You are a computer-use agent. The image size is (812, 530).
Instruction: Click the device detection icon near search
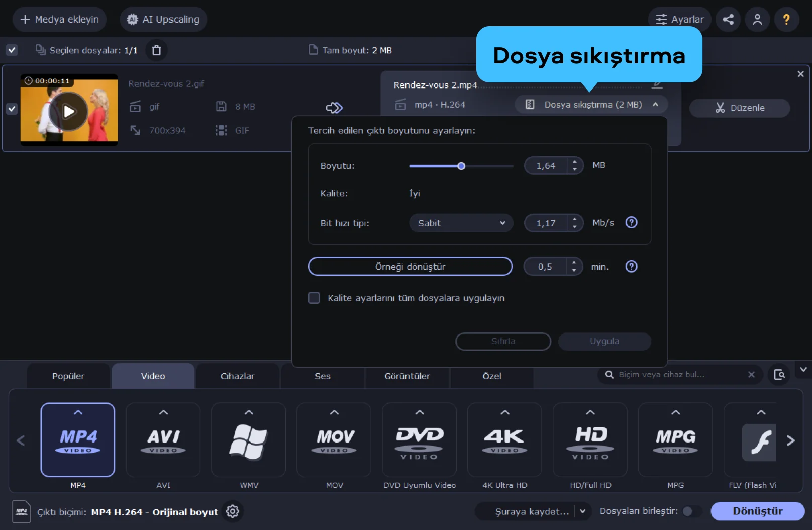779,375
